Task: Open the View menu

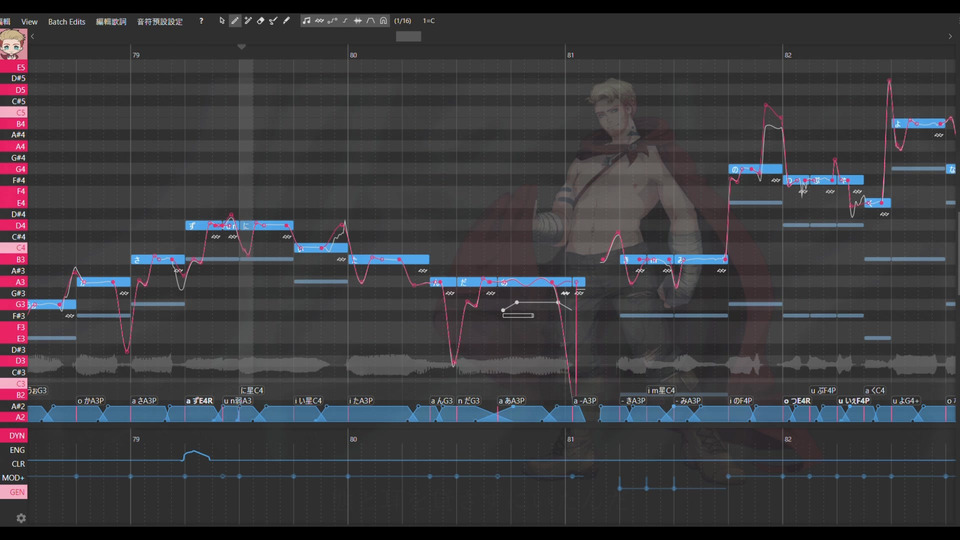Action: click(29, 21)
